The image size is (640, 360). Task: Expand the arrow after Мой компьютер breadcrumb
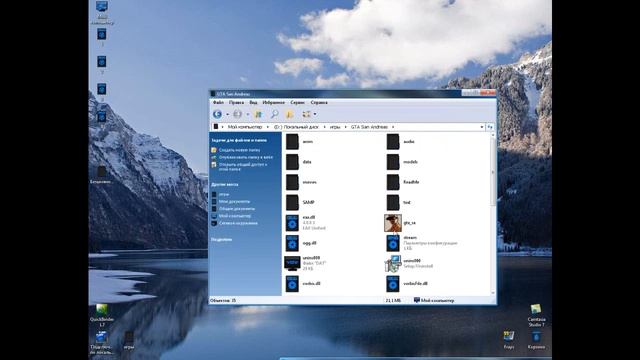268,127
